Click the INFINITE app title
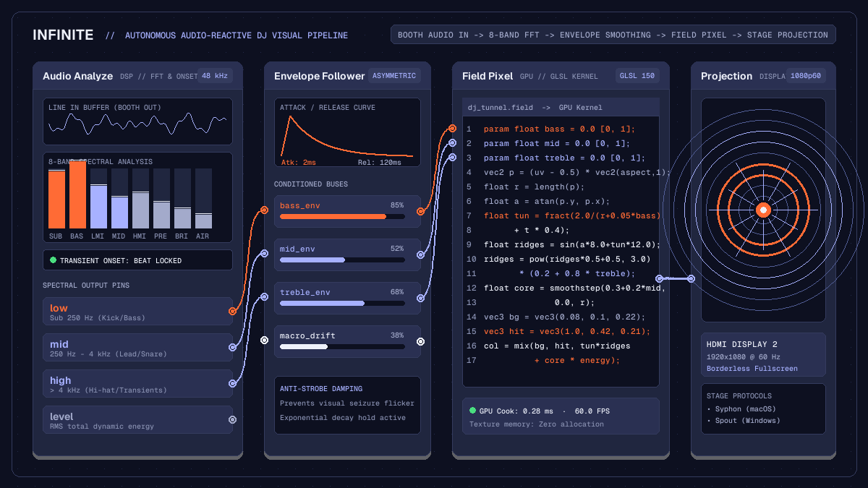The height and width of the screenshot is (488, 868). point(63,35)
